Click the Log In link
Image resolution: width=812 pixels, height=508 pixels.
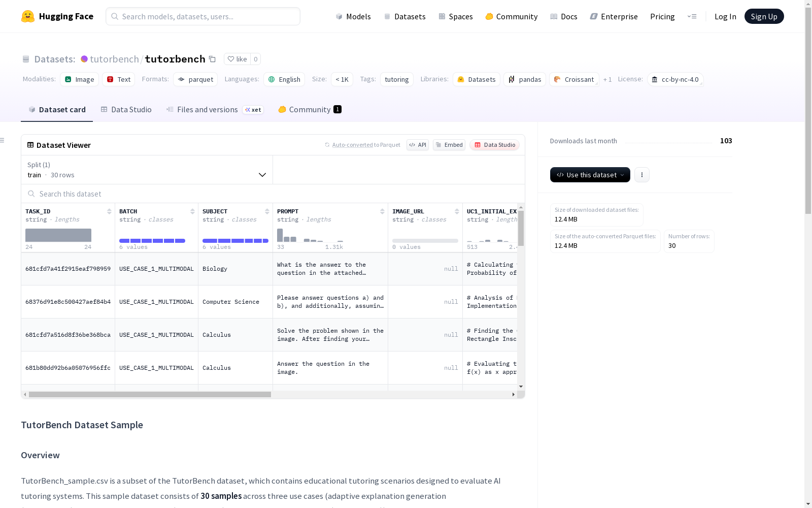725,16
